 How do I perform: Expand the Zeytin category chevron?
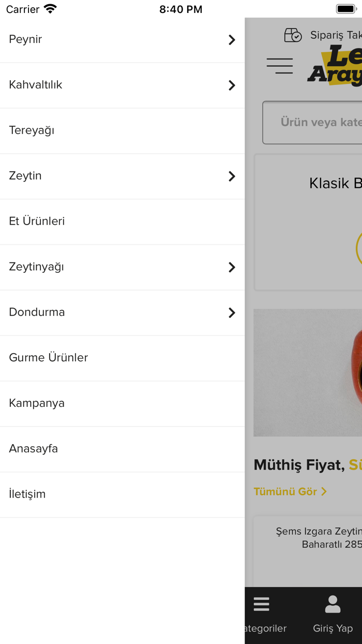[232, 177]
